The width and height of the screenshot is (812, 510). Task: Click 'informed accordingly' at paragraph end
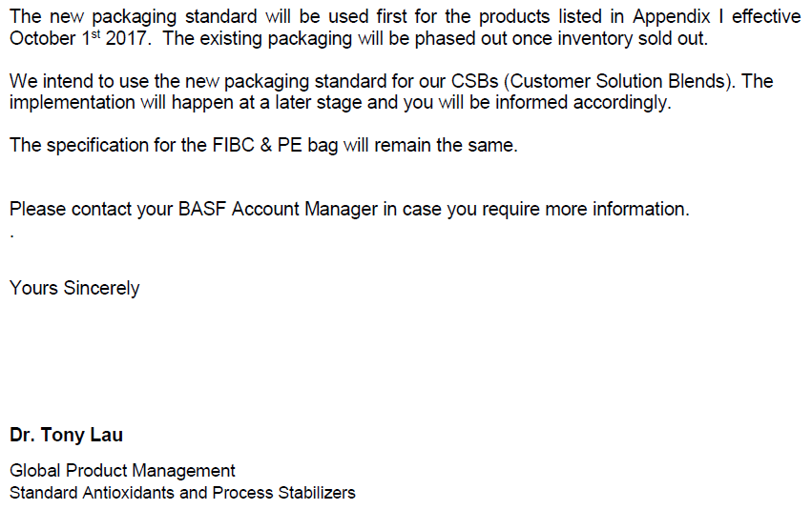(x=583, y=102)
